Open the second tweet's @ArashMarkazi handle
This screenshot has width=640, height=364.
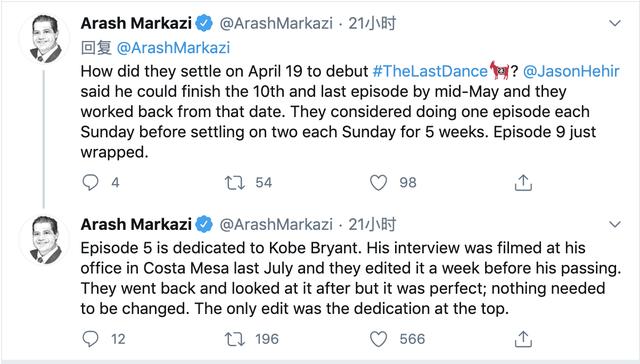pos(276,224)
